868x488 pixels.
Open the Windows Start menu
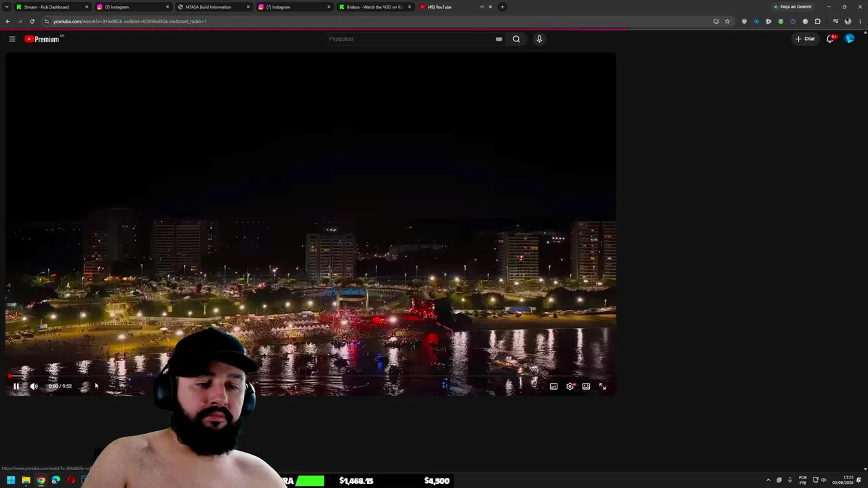11,481
